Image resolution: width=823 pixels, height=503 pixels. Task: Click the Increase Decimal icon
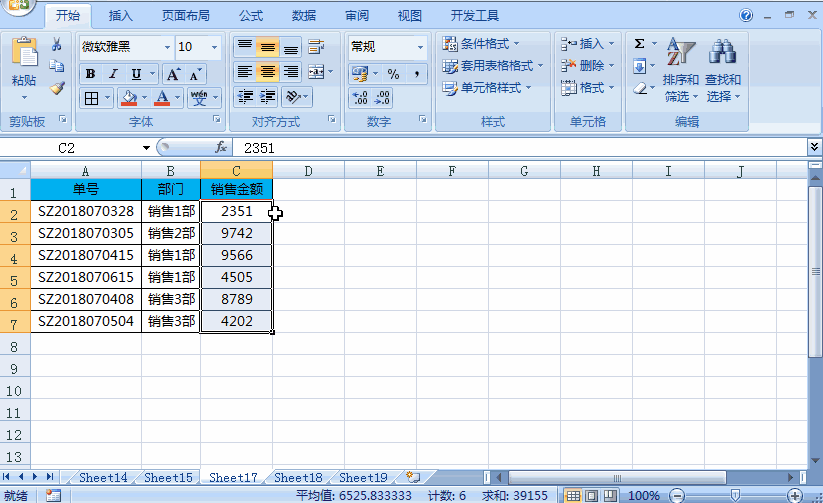pyautogui.click(x=360, y=98)
